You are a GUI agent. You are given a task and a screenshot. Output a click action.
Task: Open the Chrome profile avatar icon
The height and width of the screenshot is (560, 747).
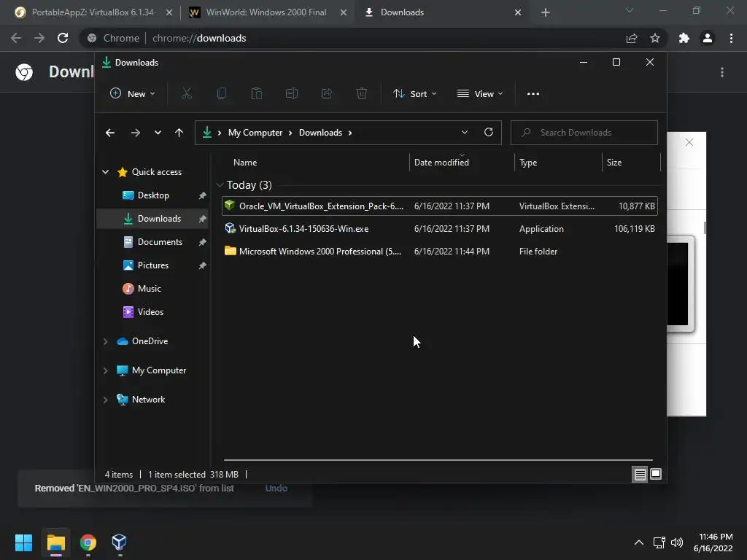pyautogui.click(x=708, y=38)
